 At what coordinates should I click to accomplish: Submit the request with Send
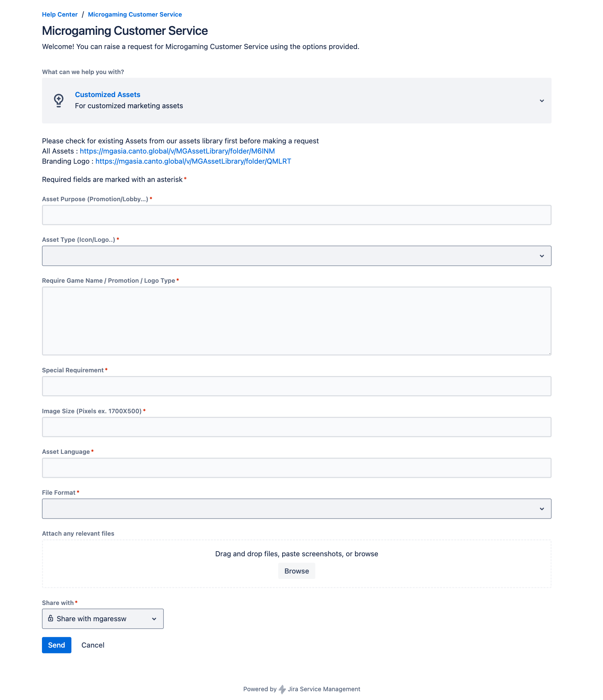(x=57, y=645)
